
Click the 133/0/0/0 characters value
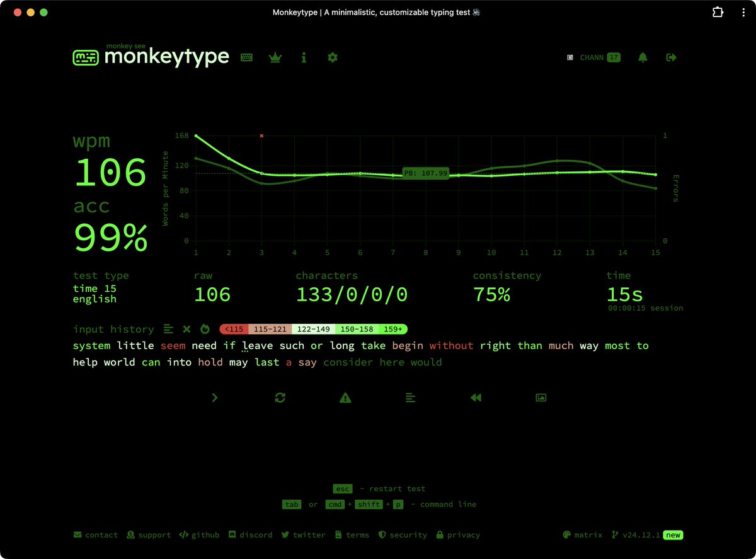tap(352, 294)
